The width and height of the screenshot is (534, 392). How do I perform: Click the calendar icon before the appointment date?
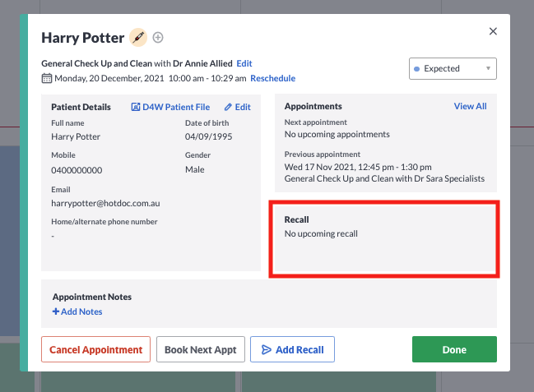click(x=47, y=78)
